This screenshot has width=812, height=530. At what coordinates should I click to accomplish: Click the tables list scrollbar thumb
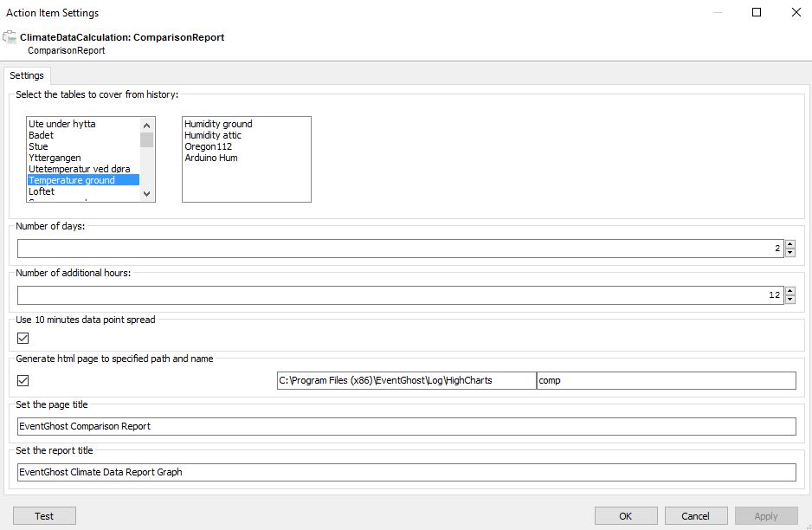[x=146, y=140]
